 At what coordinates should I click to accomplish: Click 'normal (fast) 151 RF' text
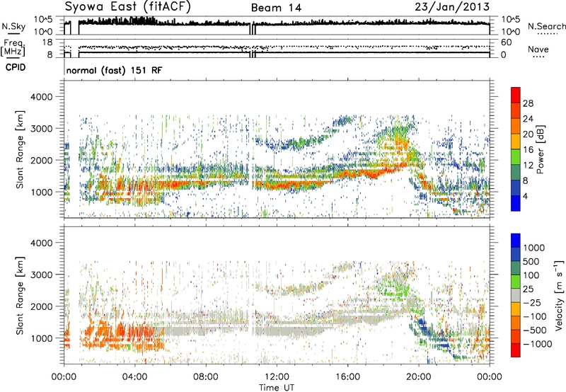click(114, 70)
